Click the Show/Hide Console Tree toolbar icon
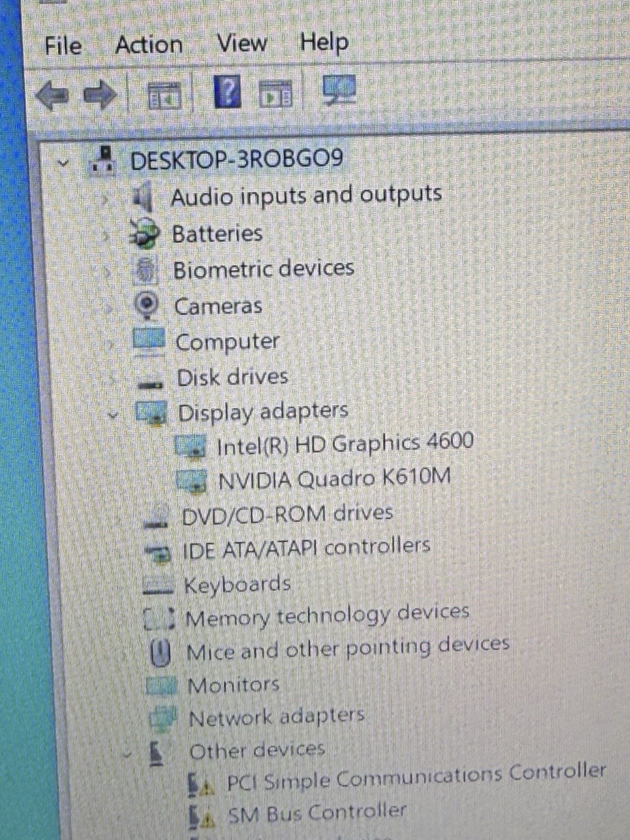Screen dimensions: 630x840 tap(164, 95)
